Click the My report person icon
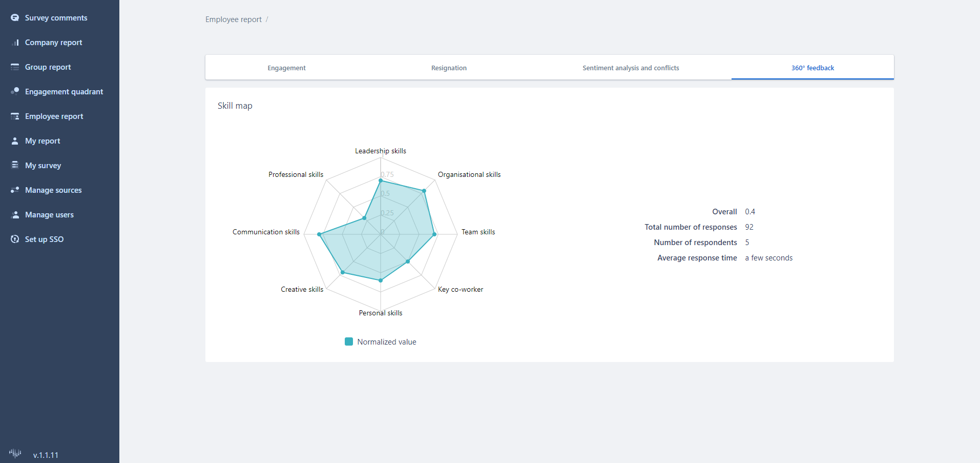 coord(15,141)
